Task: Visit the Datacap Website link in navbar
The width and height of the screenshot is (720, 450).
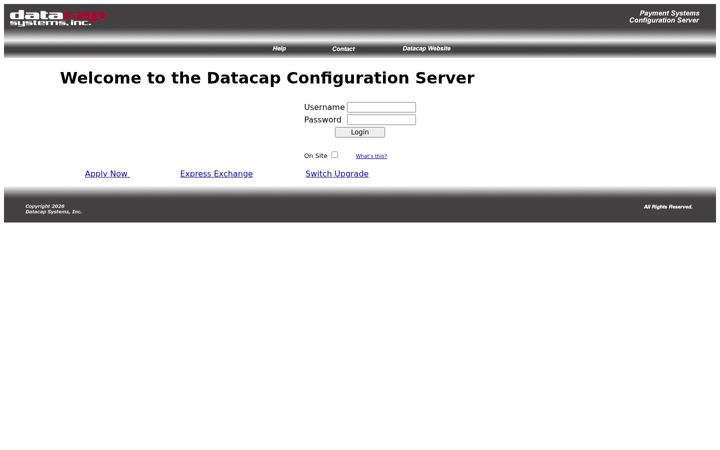Action: point(427,48)
